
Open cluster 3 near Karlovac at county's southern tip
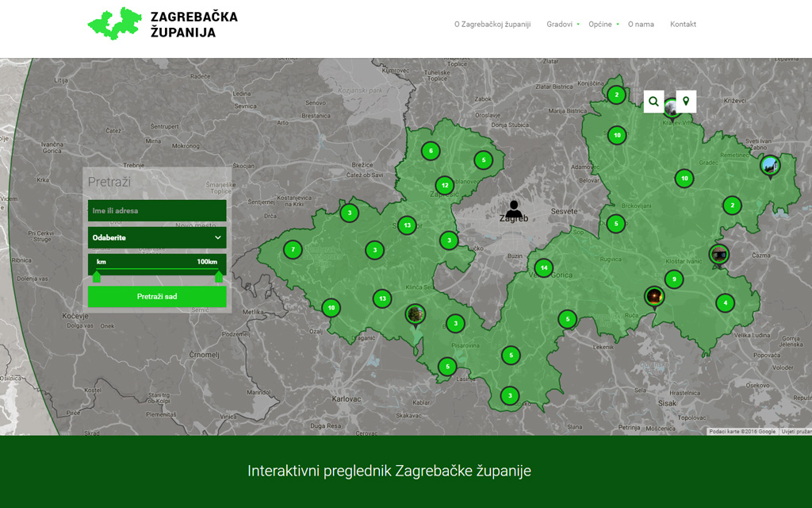[x=510, y=395]
